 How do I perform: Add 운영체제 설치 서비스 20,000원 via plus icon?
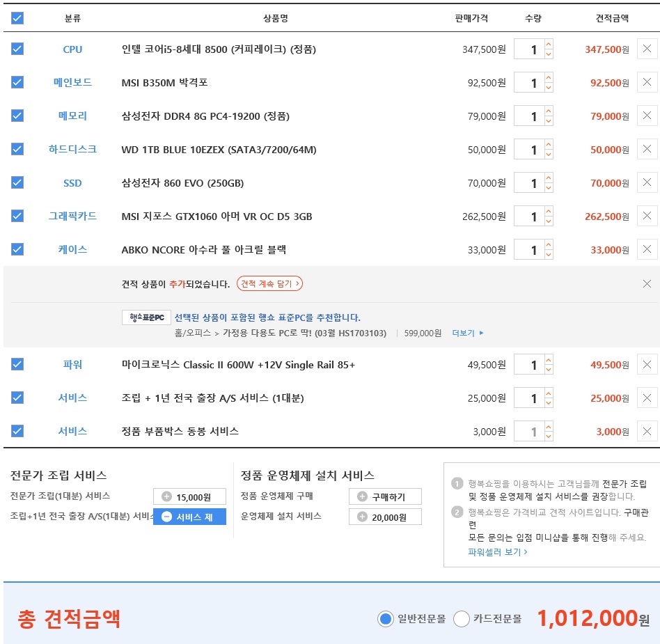click(x=363, y=517)
